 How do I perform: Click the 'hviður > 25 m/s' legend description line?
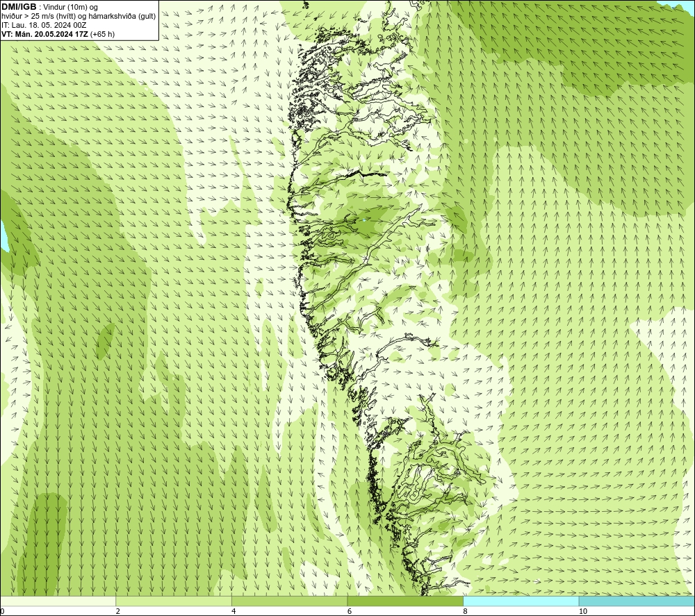pyautogui.click(x=79, y=16)
